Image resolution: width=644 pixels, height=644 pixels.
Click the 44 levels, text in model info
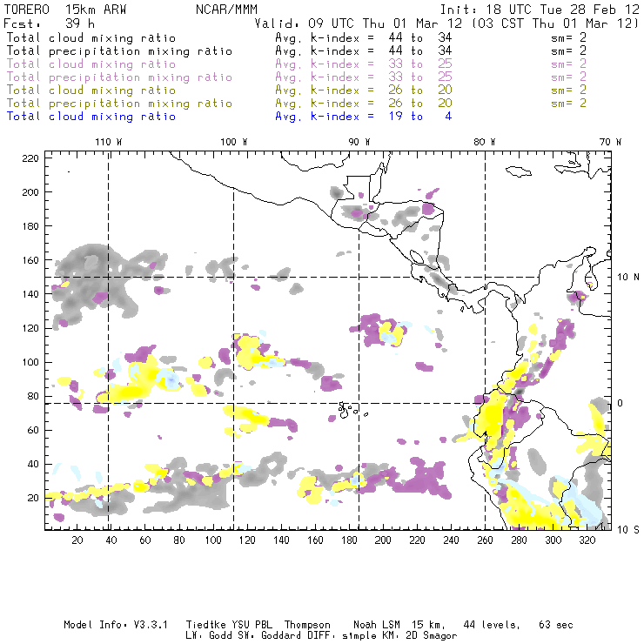(492, 625)
